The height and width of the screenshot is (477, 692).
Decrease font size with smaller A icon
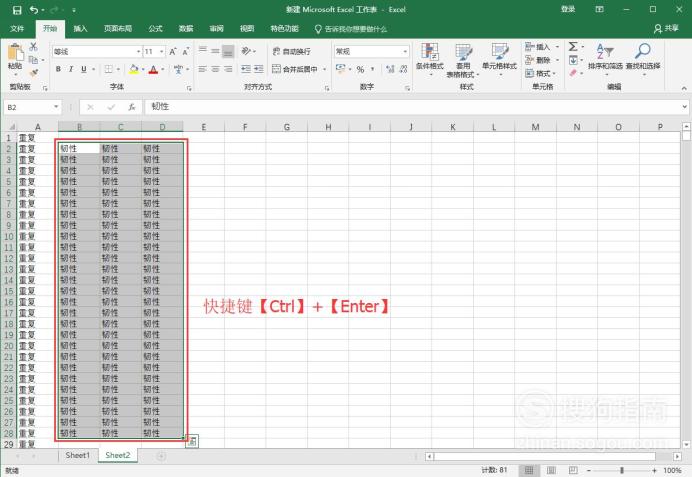(x=186, y=52)
